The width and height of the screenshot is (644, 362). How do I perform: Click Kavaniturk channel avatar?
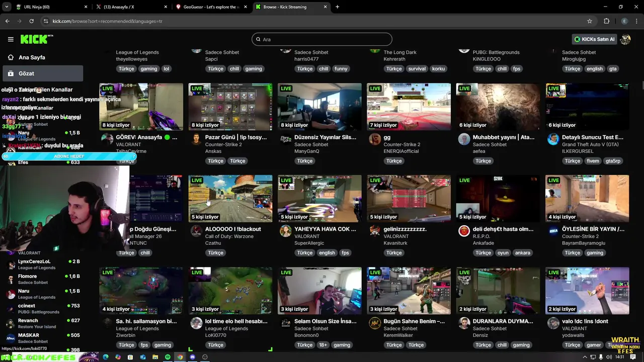click(x=375, y=231)
